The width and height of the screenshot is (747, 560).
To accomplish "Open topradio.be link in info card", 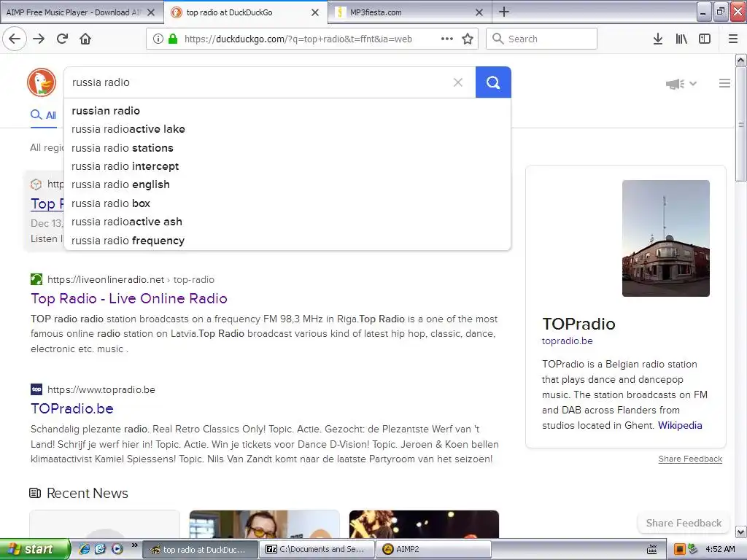I will tap(567, 341).
